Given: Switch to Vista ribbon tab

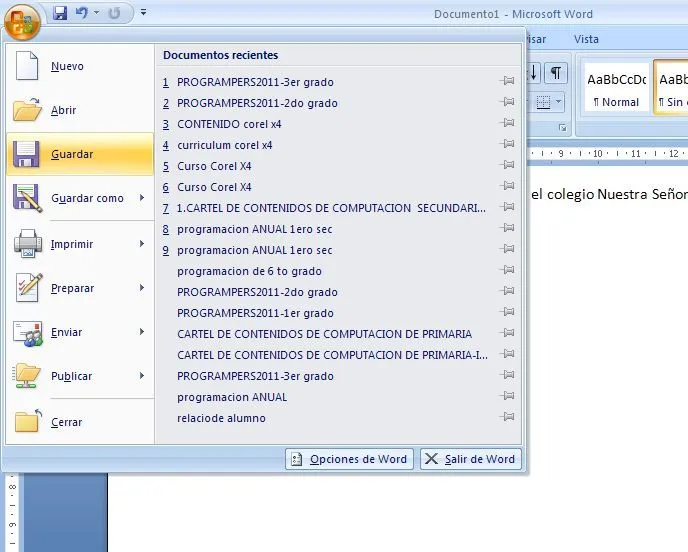Looking at the screenshot, I should pyautogui.click(x=586, y=39).
